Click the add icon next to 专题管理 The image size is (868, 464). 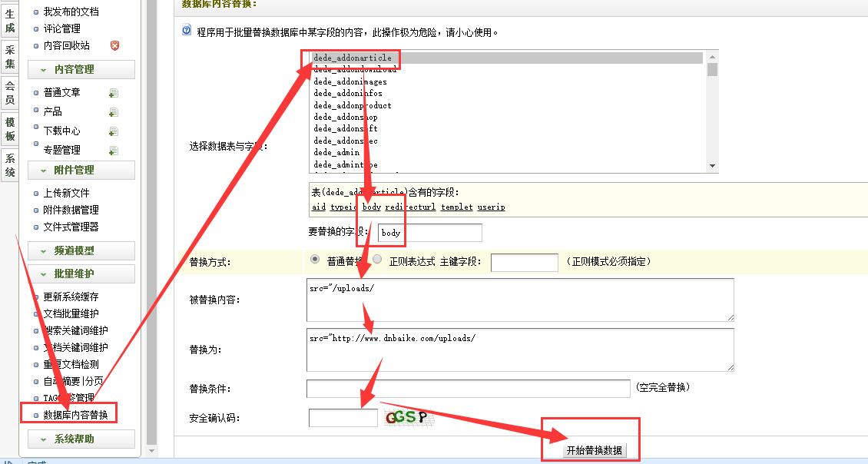pos(114,151)
